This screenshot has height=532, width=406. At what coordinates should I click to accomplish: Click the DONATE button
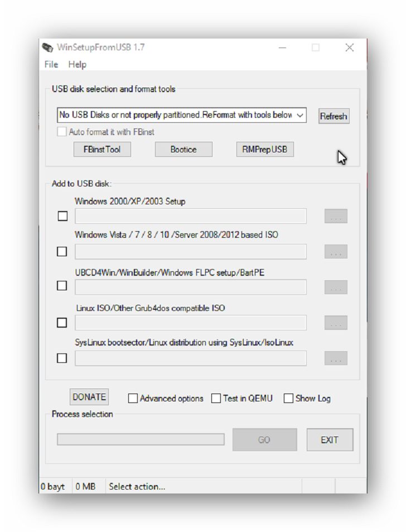click(x=89, y=397)
